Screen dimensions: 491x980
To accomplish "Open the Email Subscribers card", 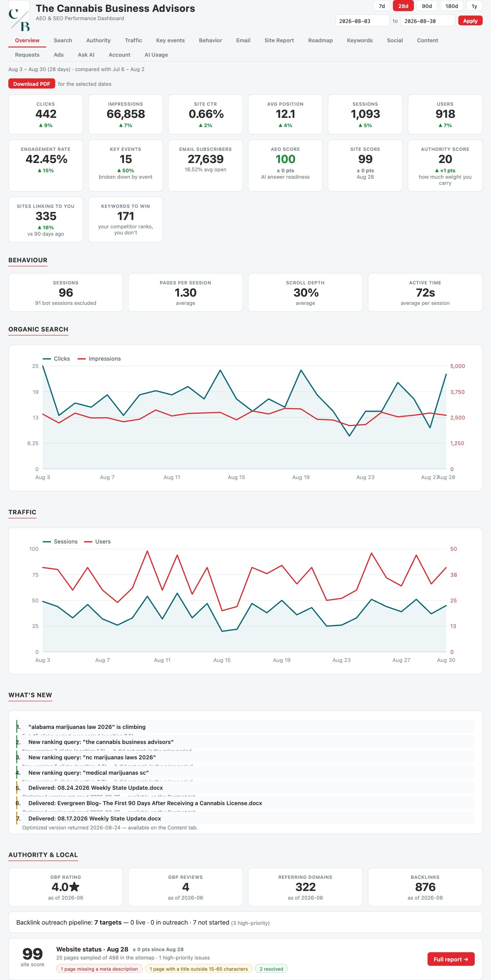I will pos(205,166).
